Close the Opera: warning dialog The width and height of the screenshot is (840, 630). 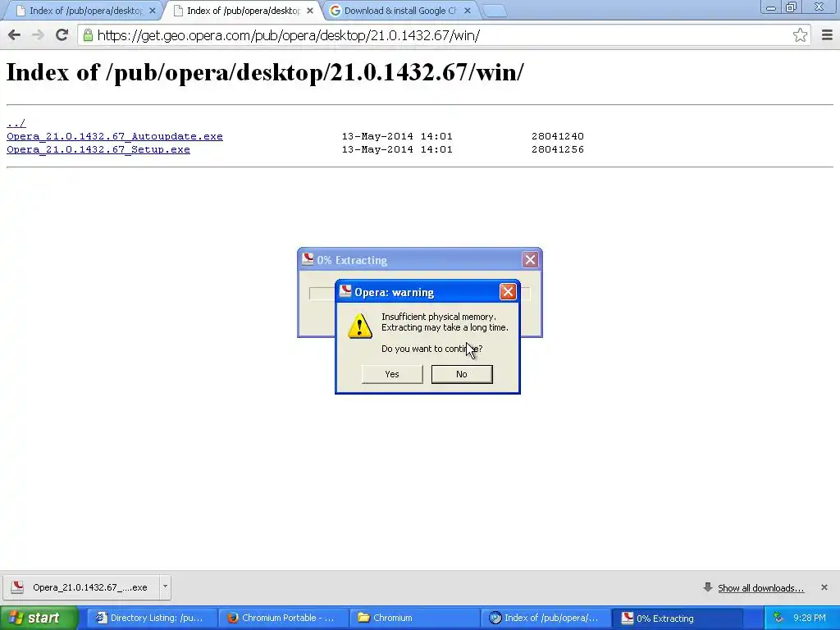508,292
